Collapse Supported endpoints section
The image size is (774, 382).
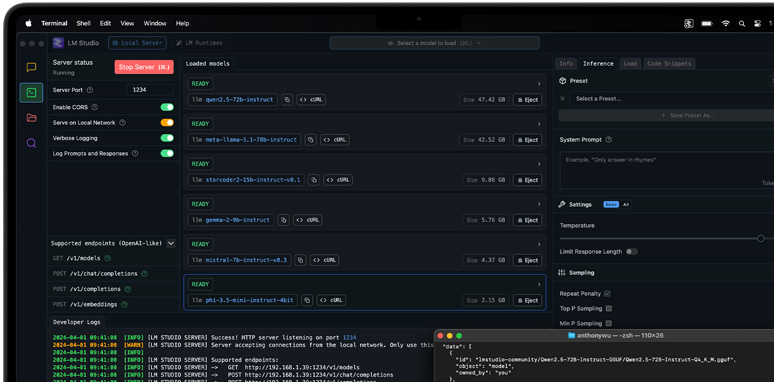[171, 243]
